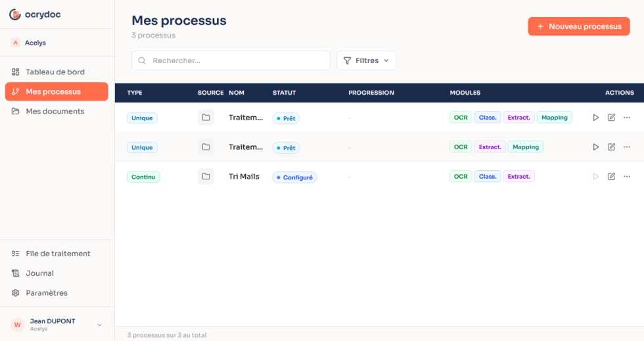Open the Acelys organization avatar
Image resolution: width=644 pixels, height=341 pixels.
point(15,43)
